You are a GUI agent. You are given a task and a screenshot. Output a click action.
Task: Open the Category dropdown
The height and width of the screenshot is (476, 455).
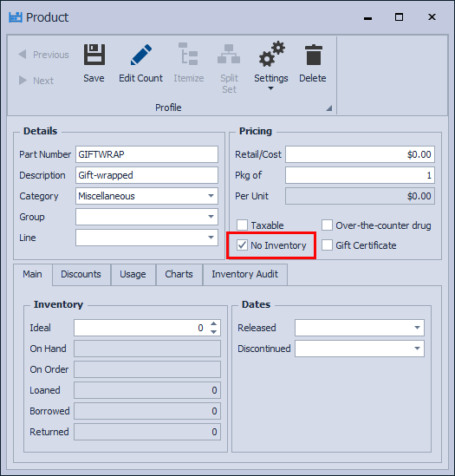211,196
